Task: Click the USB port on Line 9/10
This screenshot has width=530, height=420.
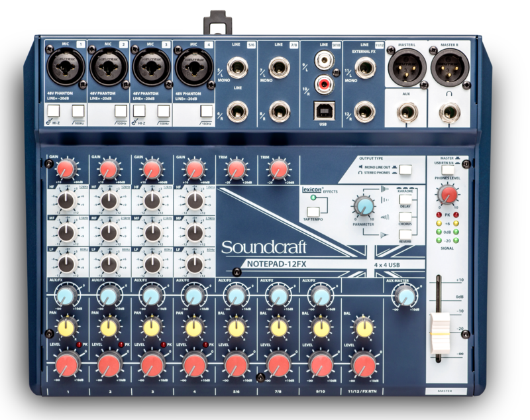Action: coord(323,108)
